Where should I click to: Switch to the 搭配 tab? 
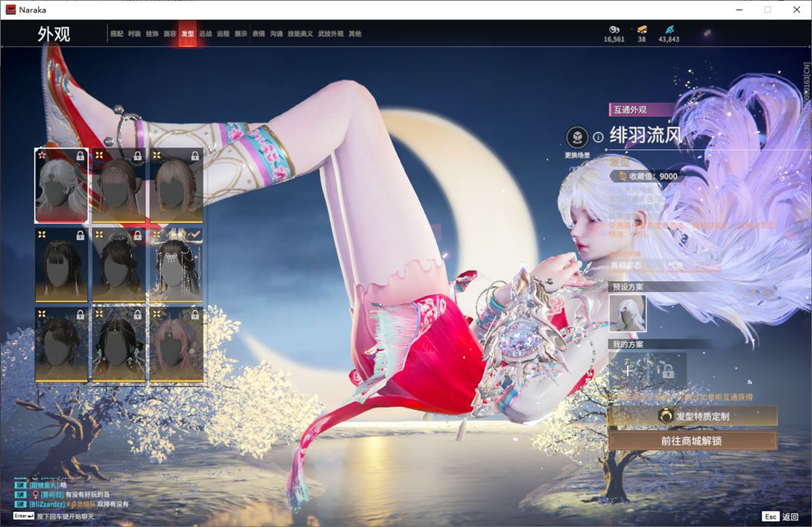[x=116, y=34]
